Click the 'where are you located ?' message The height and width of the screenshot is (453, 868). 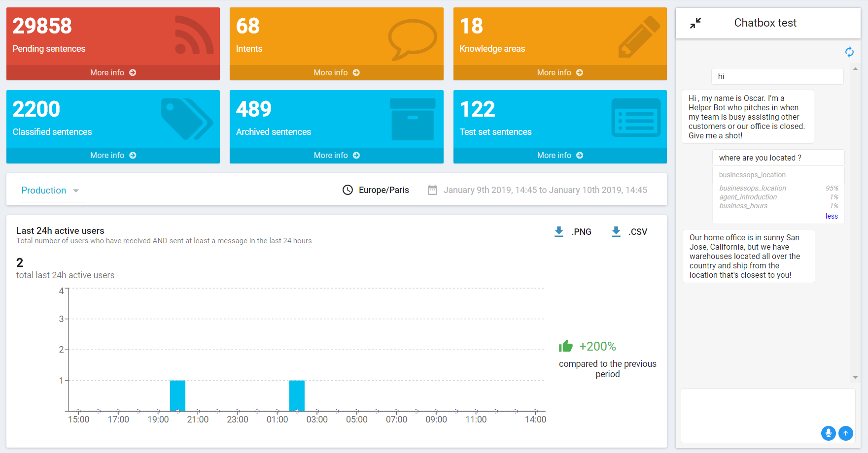[x=778, y=158]
